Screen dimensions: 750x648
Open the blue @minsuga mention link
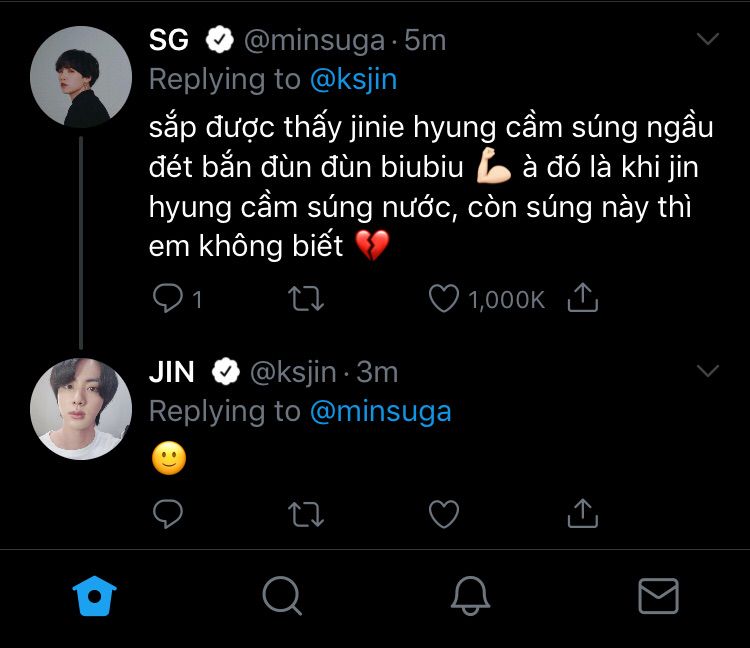380,411
